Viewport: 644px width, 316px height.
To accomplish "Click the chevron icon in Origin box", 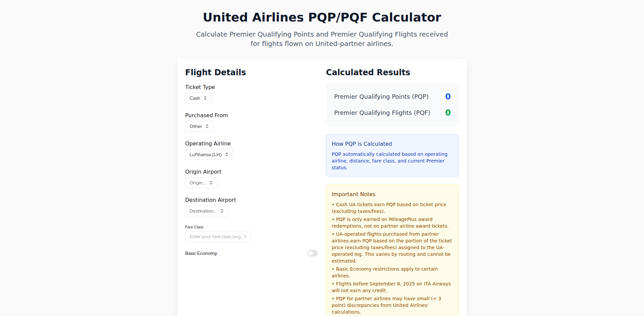I will click(x=211, y=183).
